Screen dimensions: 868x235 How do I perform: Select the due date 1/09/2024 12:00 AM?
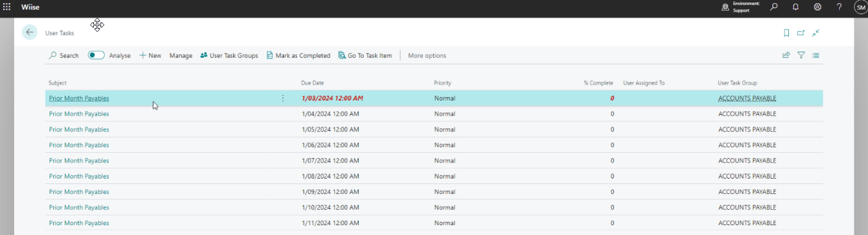331,192
